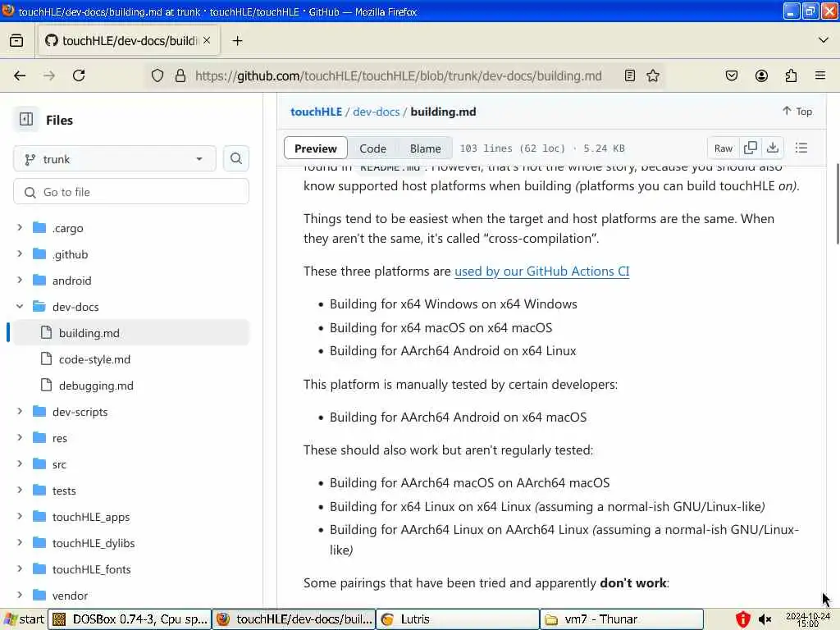The width and height of the screenshot is (840, 630).
Task: Open tracking protection shield icon
Action: coord(157,75)
